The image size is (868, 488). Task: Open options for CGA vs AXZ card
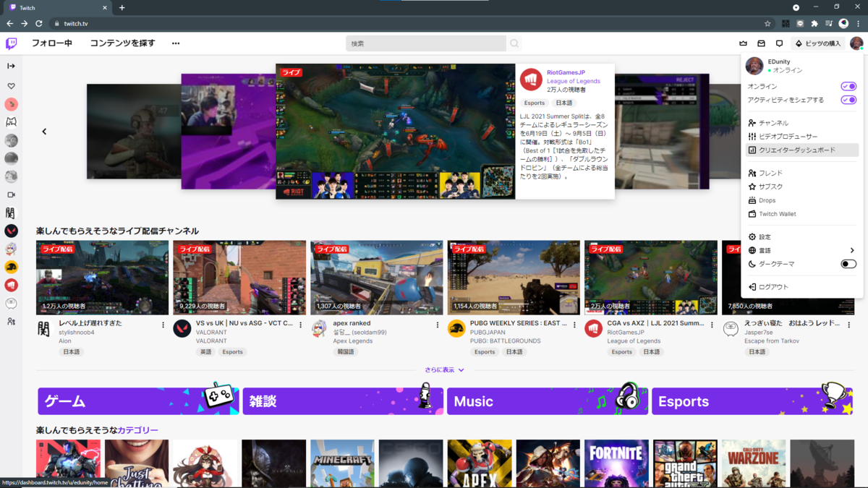[712, 325]
